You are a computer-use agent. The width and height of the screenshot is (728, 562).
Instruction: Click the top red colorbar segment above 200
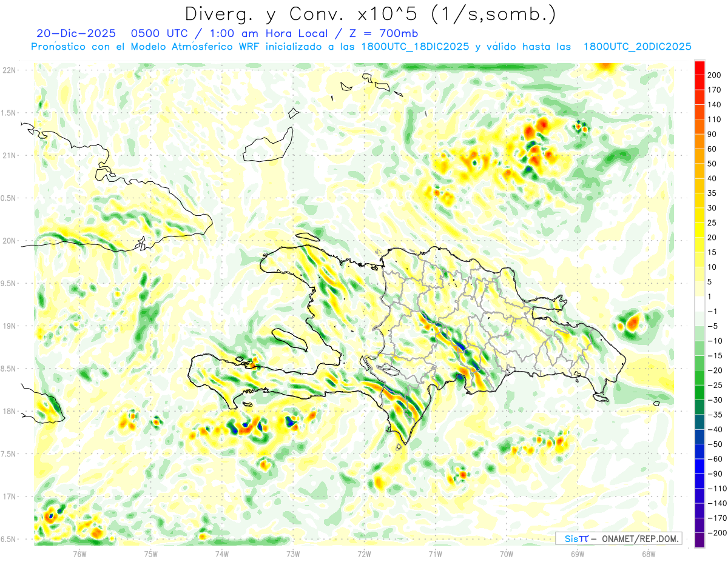[699, 68]
